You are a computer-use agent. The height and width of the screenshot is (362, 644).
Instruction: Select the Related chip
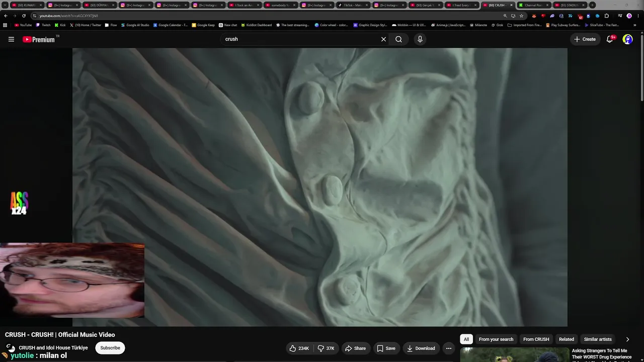(x=567, y=339)
